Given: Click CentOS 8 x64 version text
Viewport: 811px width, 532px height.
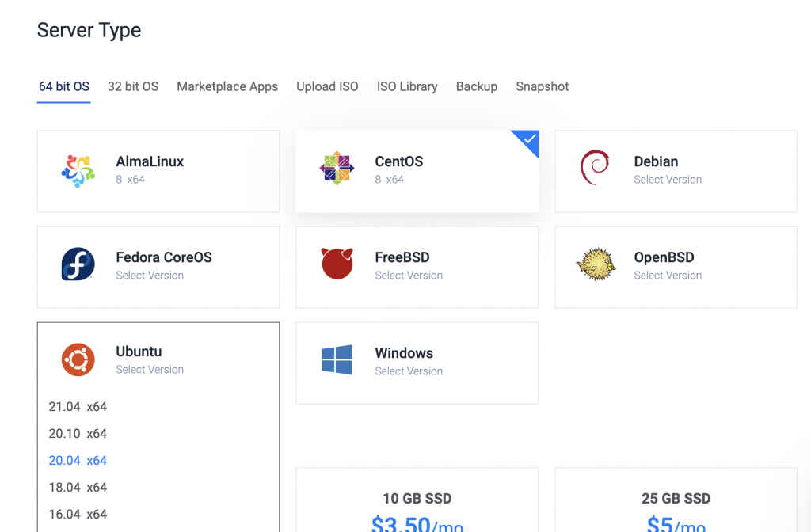Looking at the screenshot, I should click(390, 180).
